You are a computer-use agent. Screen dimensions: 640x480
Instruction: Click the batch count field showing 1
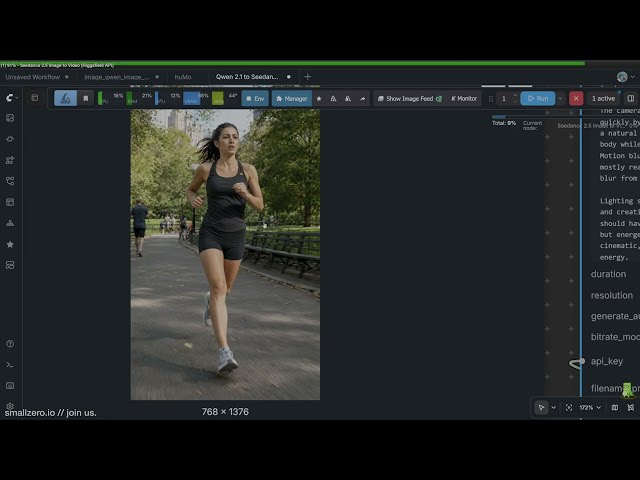504,98
